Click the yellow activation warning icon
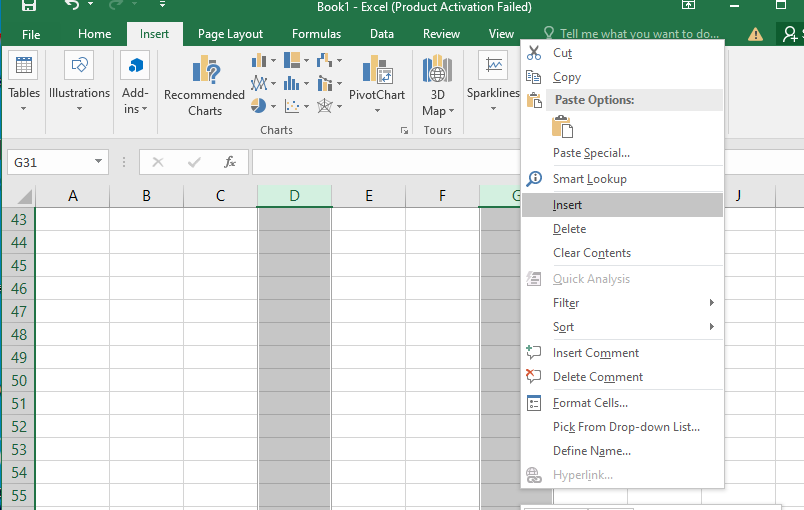Image resolution: width=804 pixels, height=510 pixels. (755, 34)
